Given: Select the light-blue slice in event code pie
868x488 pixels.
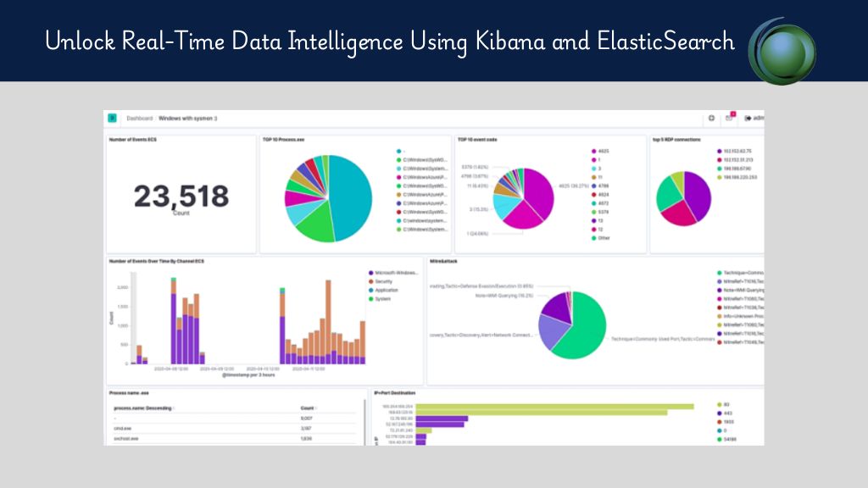Looking at the screenshot, I should tap(504, 205).
